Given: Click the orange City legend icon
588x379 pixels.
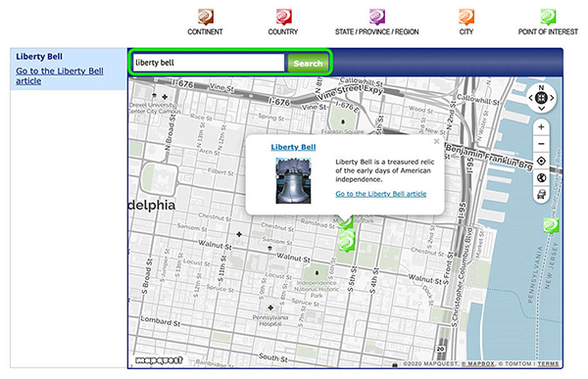Looking at the screenshot, I should click(x=466, y=18).
